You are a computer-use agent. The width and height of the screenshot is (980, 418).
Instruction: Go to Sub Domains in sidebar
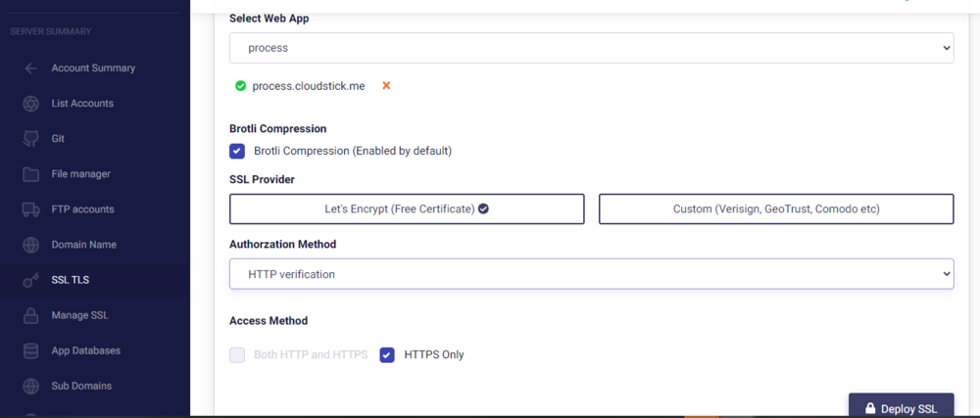(81, 386)
